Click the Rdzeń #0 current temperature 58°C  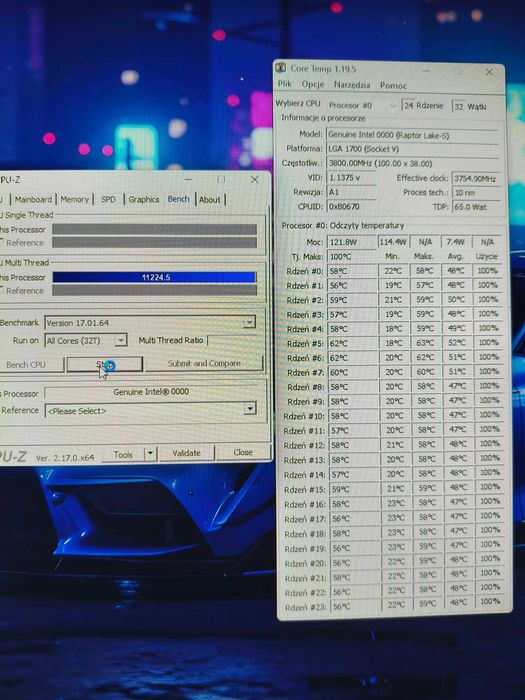click(352, 271)
